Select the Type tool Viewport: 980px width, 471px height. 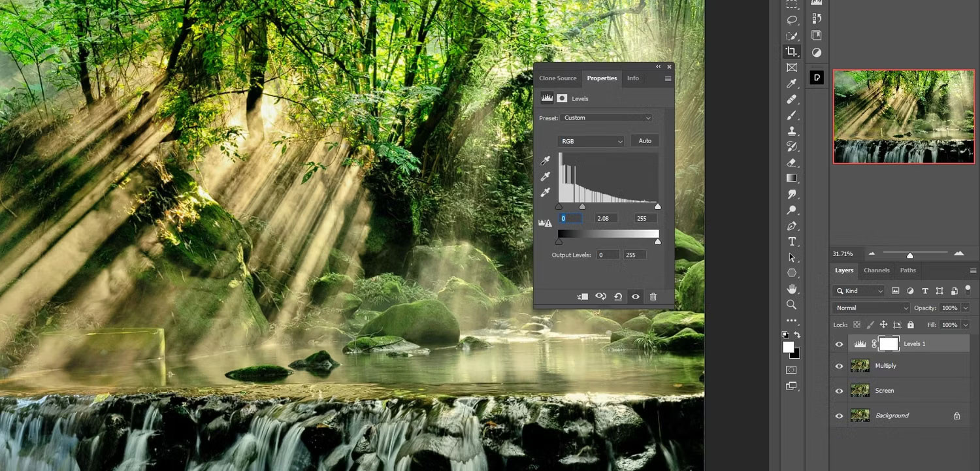792,242
